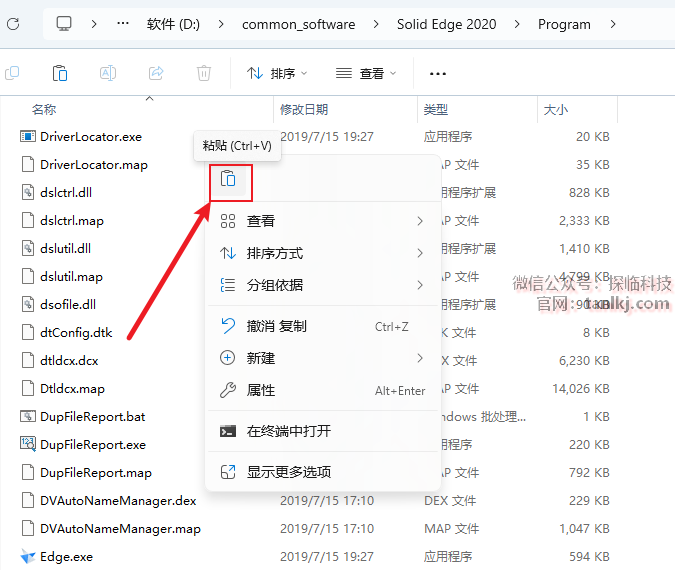Click the DriverLocator.exe file icon
The height and width of the screenshot is (578, 675).
(x=28, y=137)
